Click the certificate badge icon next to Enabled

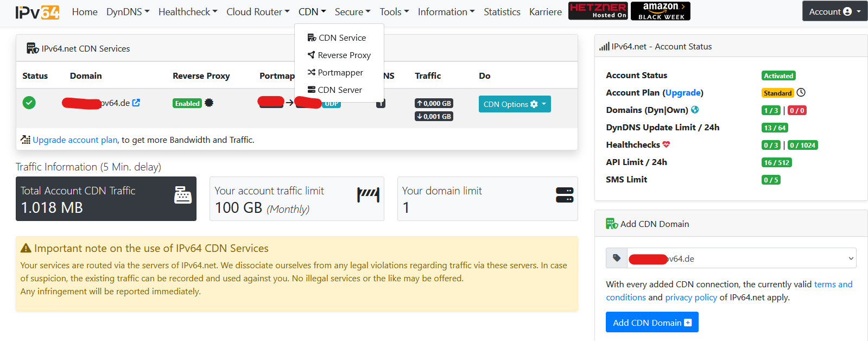click(x=209, y=103)
